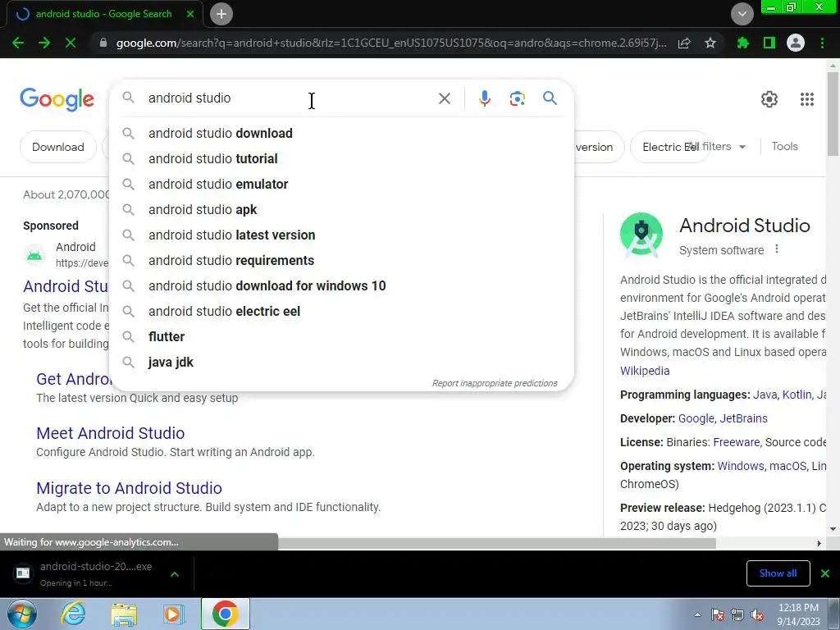Open the 'Windows' operating system link
840x630 pixels.
(741, 466)
